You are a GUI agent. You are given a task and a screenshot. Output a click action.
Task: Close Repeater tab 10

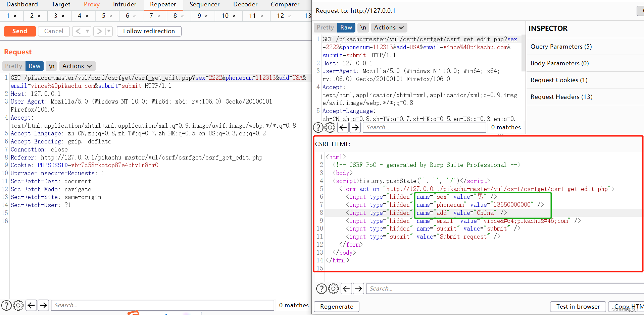pyautogui.click(x=234, y=16)
